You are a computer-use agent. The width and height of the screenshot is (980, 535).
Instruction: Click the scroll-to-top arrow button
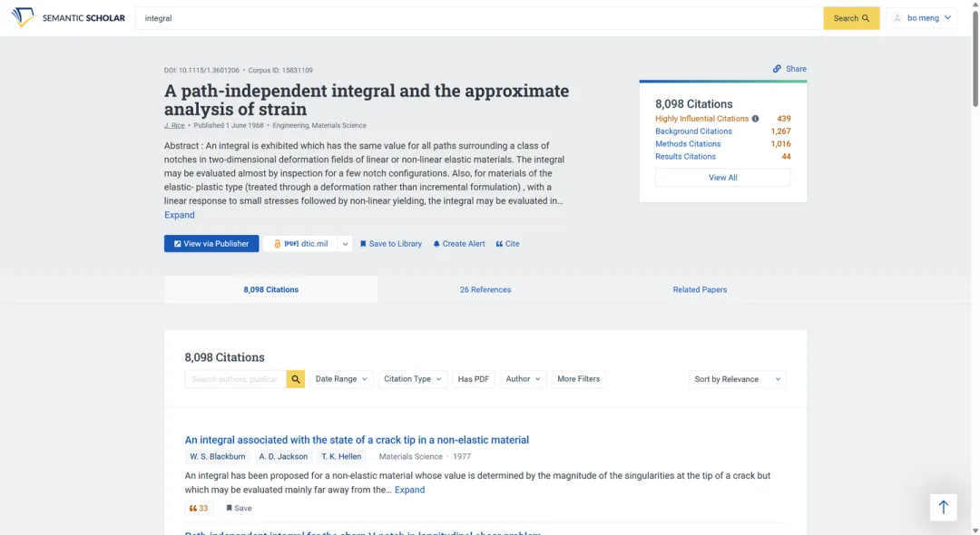tap(943, 507)
